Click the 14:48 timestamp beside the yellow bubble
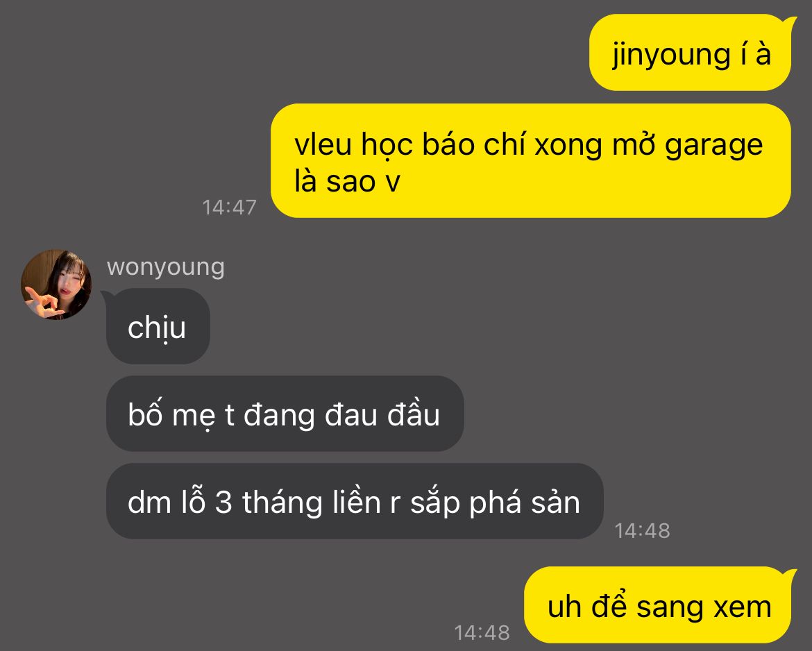 coord(482,633)
